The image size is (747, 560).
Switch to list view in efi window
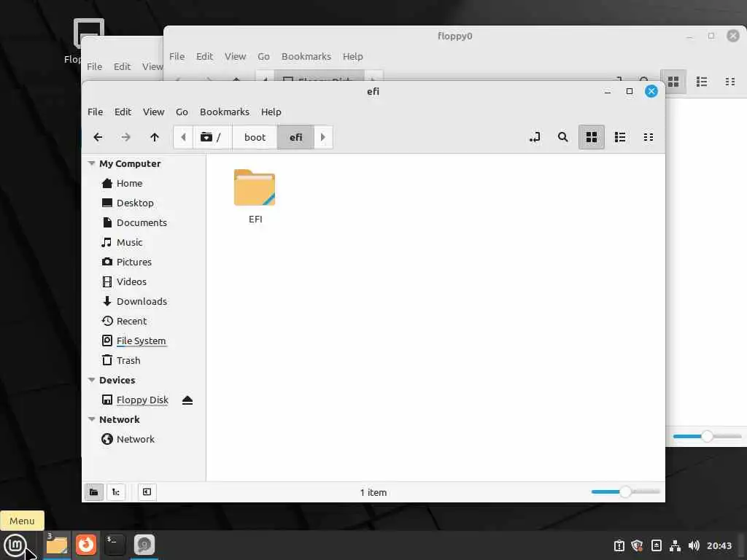[620, 137]
